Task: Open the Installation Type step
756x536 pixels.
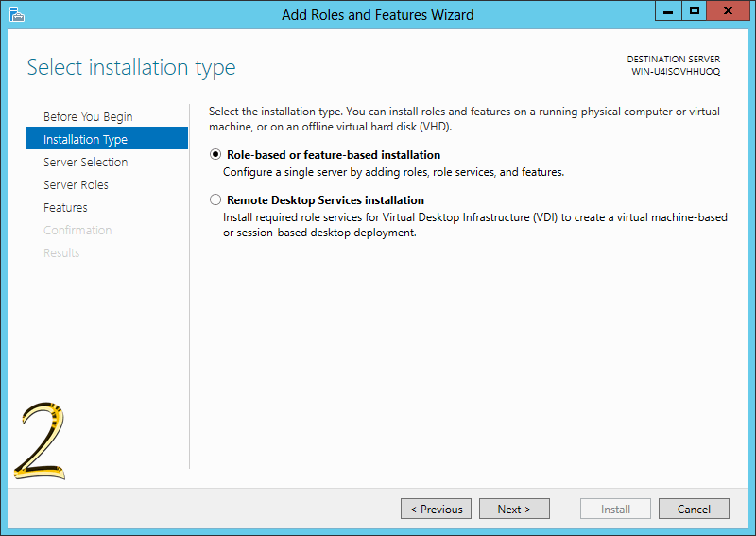Action: [x=107, y=138]
